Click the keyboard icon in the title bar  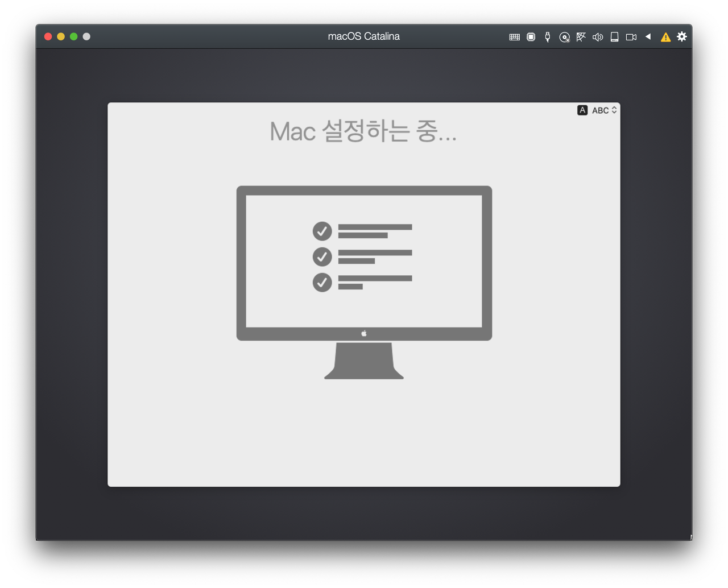514,37
